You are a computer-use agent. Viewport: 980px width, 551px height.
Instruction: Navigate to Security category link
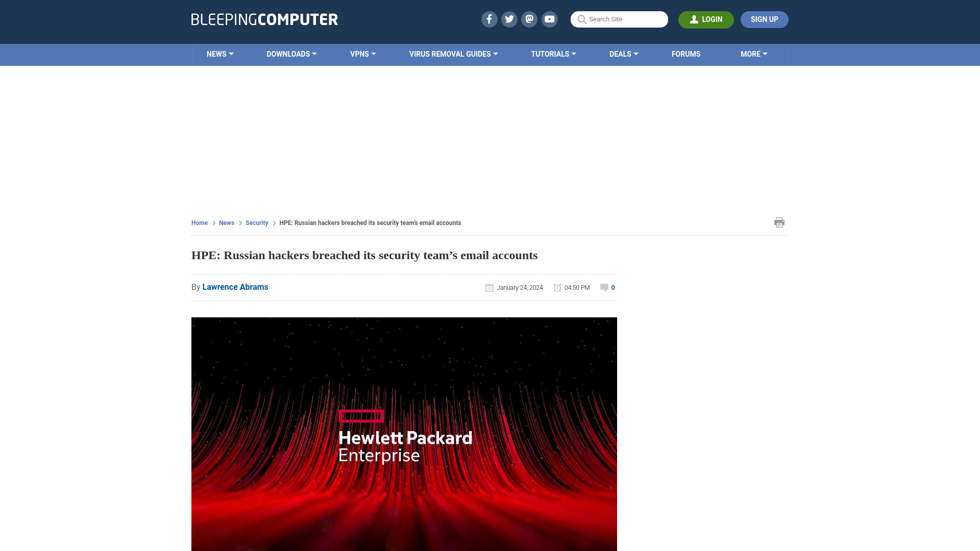256,222
